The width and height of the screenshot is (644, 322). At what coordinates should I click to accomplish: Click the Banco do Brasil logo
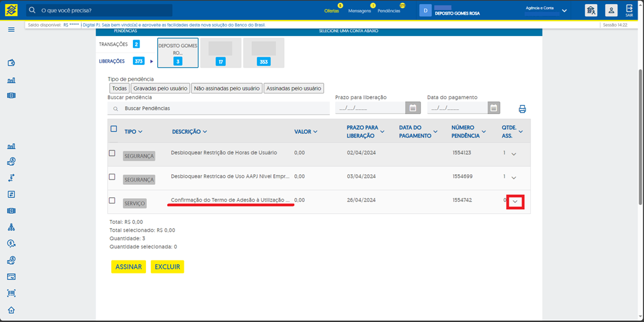coord(11,10)
